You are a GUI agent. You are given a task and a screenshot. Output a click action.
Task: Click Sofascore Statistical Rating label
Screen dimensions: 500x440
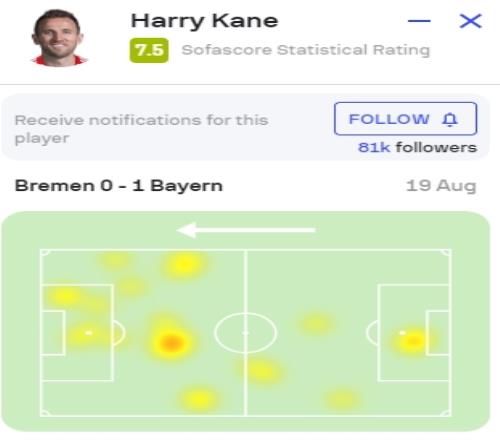pos(306,50)
